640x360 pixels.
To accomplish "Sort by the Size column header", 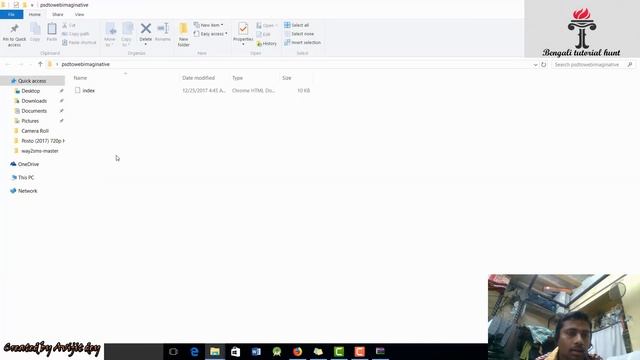I will click(287, 78).
